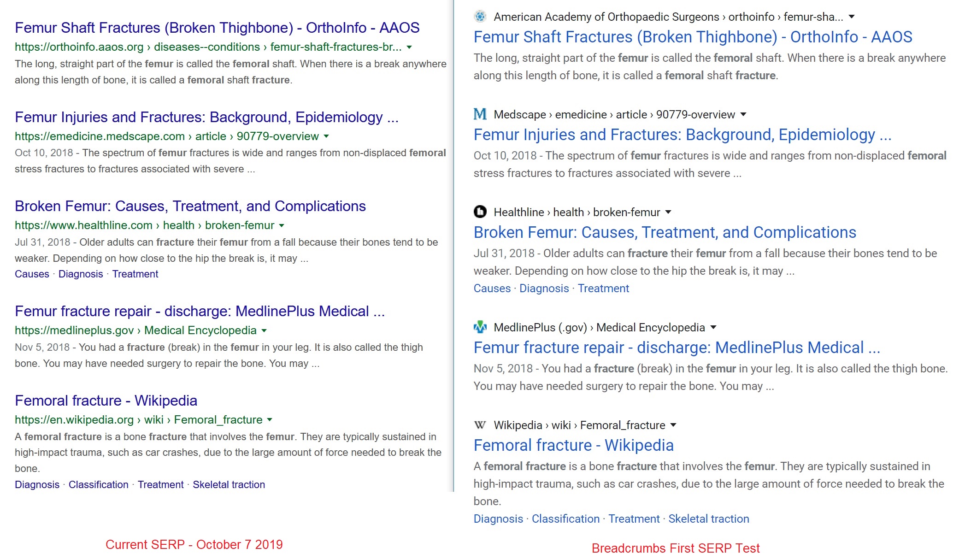Screen dimensions: 965x560
Task: Open dropdown arrow next to www.healthline.com URL
Action: pos(282,225)
